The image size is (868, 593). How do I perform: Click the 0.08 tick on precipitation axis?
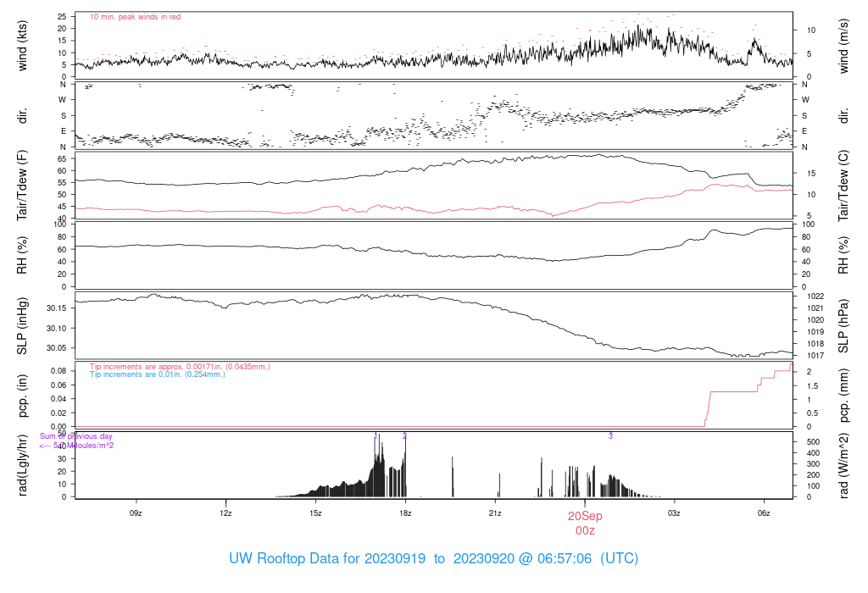[58, 371]
